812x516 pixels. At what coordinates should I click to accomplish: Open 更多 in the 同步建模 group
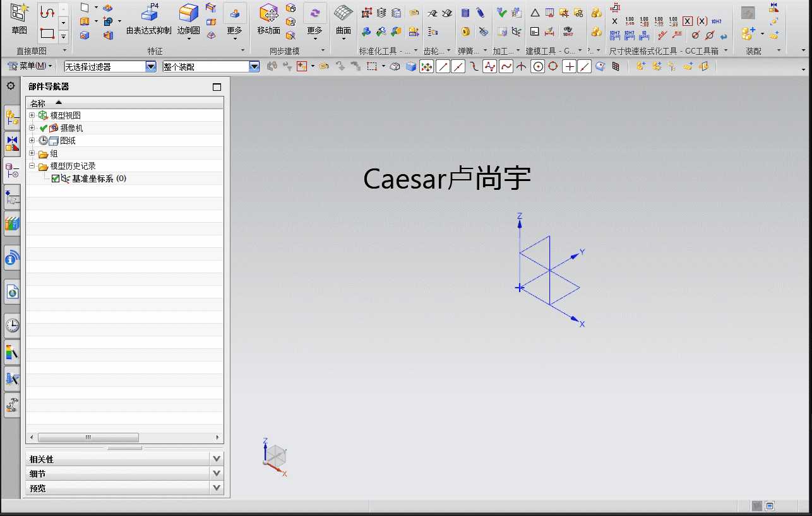tap(315, 21)
